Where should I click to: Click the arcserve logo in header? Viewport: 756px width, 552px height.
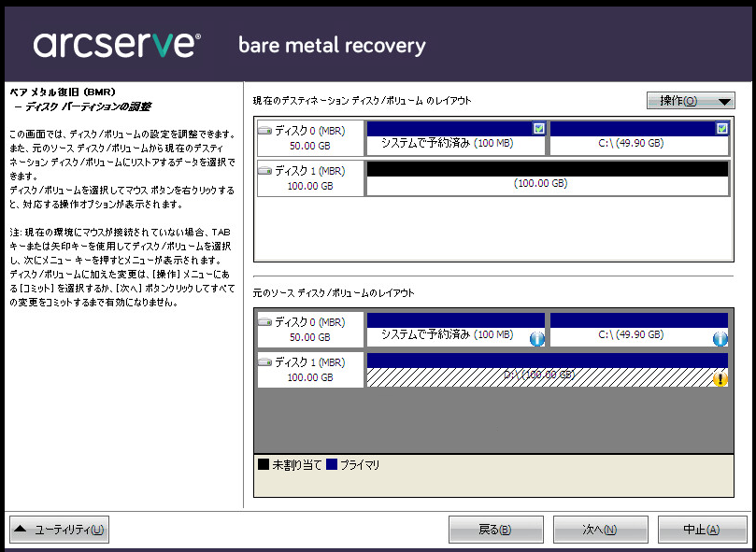[x=116, y=44]
